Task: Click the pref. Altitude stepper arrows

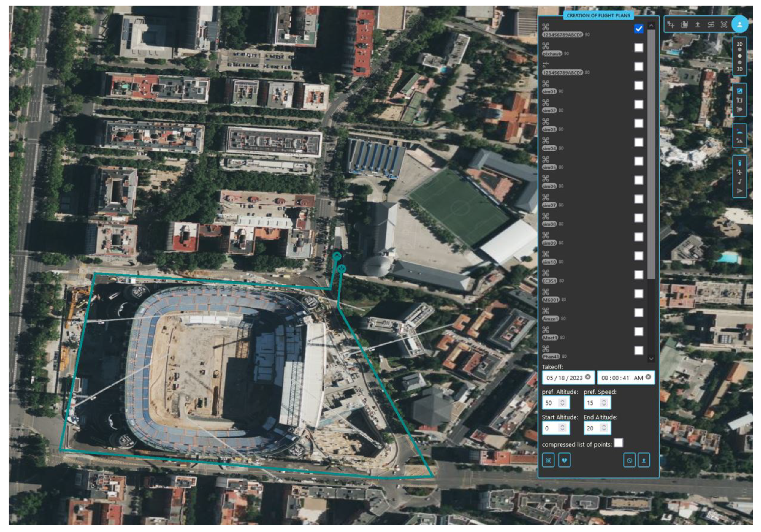Action: coord(562,403)
